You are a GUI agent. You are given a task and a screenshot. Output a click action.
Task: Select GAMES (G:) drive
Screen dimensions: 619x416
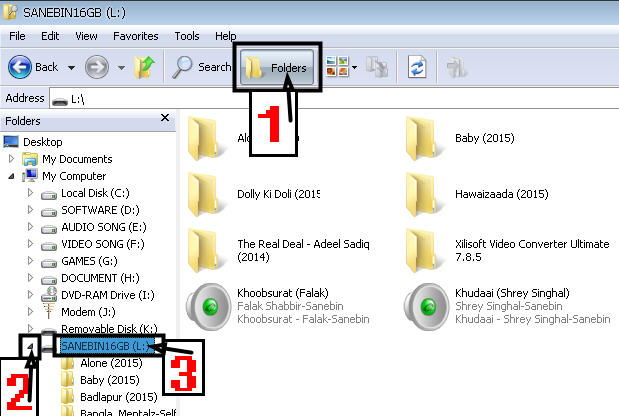(89, 261)
